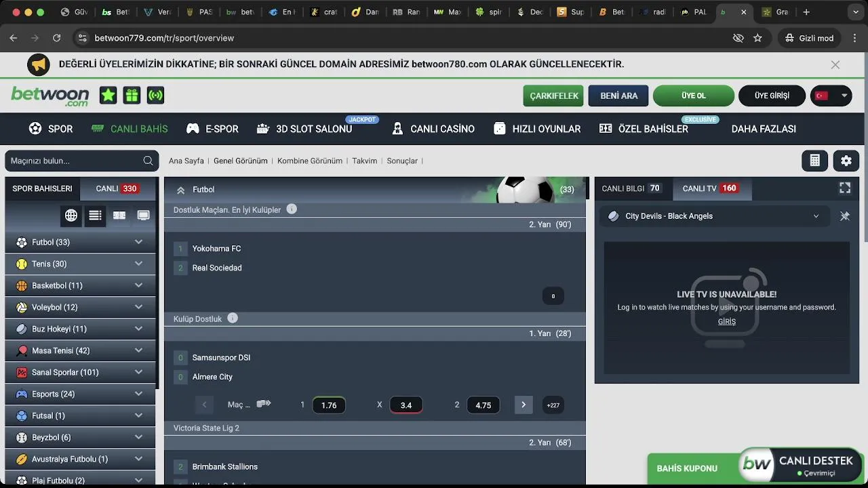Select the monitor view icon in sidebar
The height and width of the screenshot is (488, 868).
143,216
